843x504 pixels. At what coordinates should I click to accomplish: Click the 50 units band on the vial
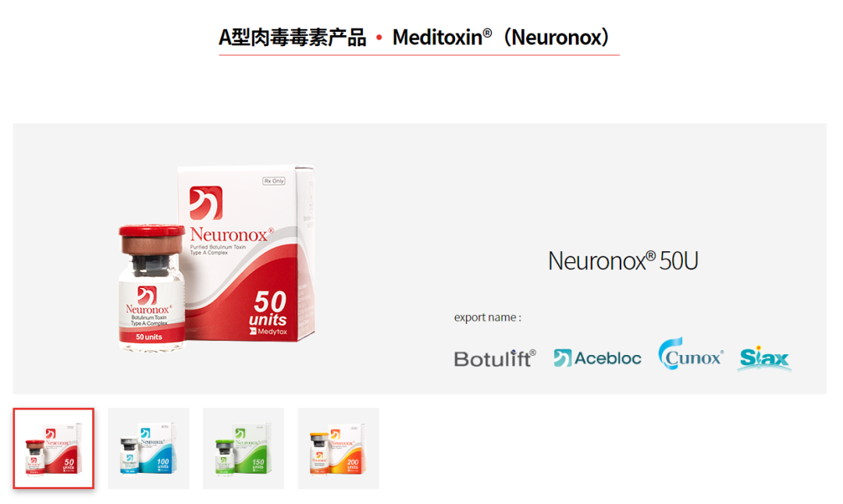point(151,337)
